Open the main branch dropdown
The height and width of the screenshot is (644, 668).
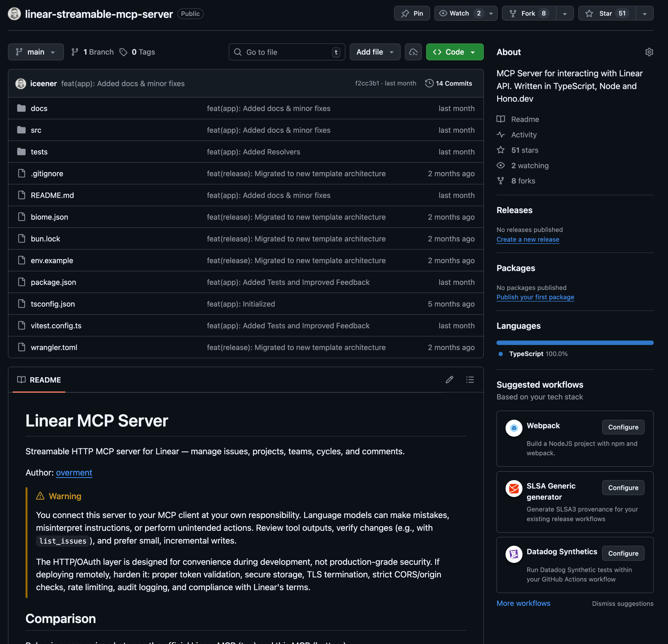tap(36, 52)
